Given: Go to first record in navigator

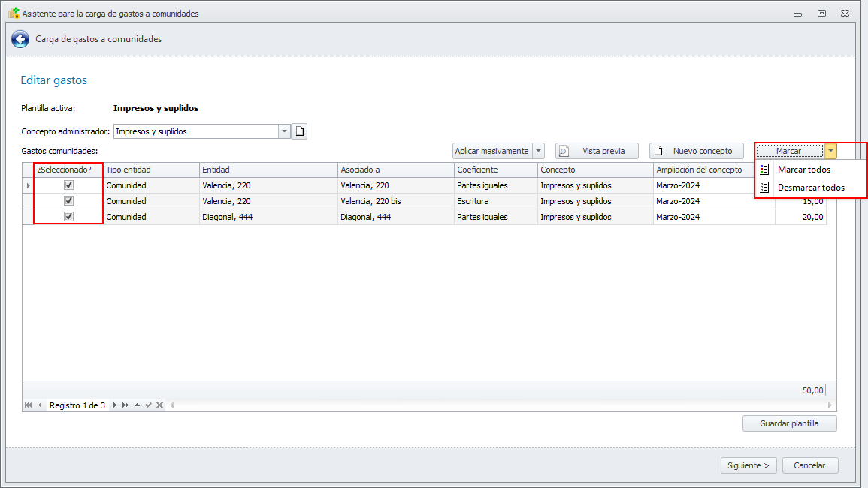Looking at the screenshot, I should (29, 405).
